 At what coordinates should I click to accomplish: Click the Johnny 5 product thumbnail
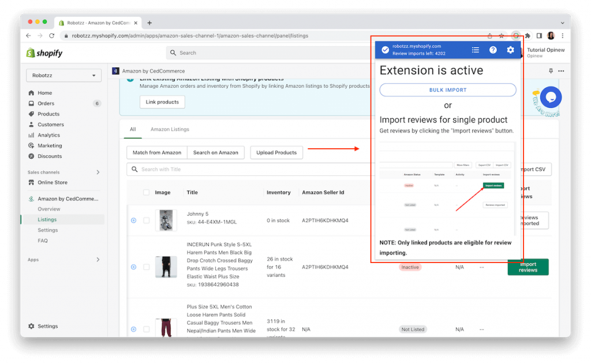tap(166, 220)
